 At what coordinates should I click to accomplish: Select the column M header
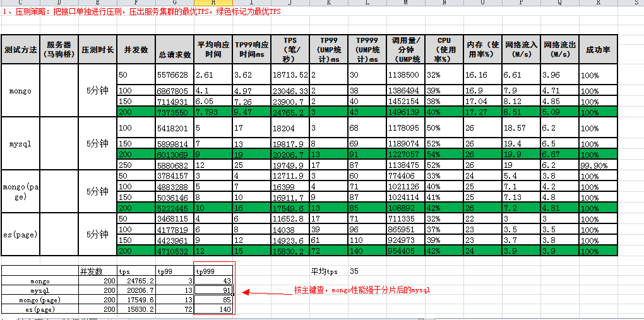click(405, 3)
